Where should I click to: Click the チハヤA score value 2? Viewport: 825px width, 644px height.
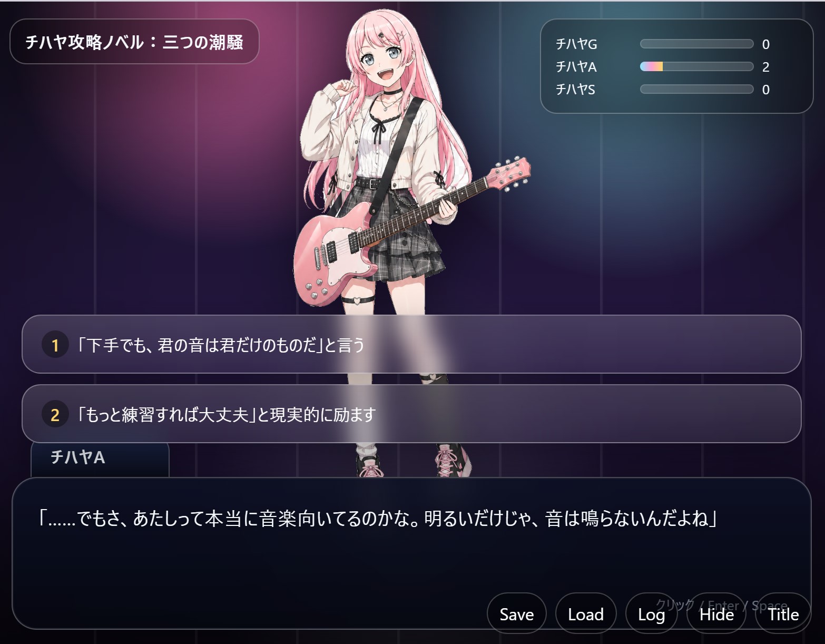(x=766, y=67)
